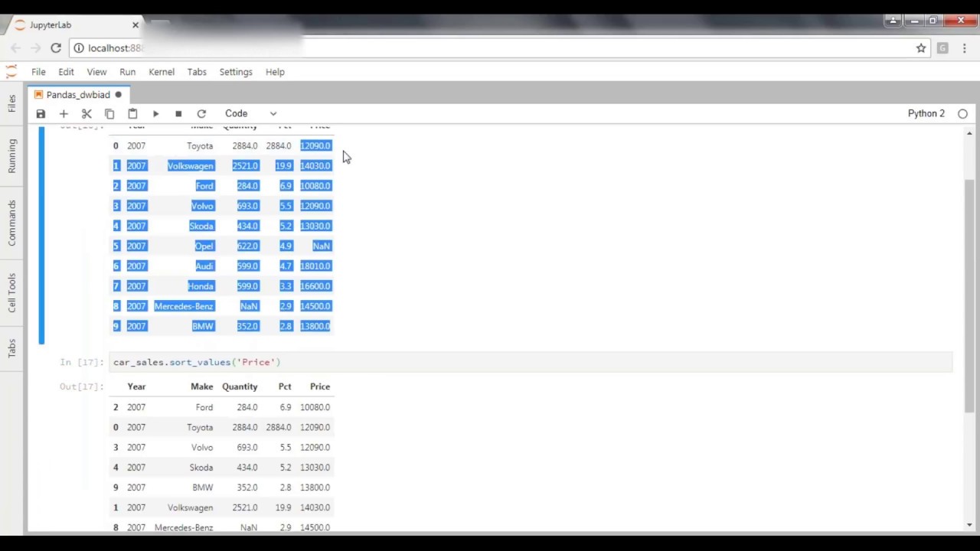Image resolution: width=980 pixels, height=551 pixels.
Task: Interrupt the kernel with the stop icon
Action: 178,113
